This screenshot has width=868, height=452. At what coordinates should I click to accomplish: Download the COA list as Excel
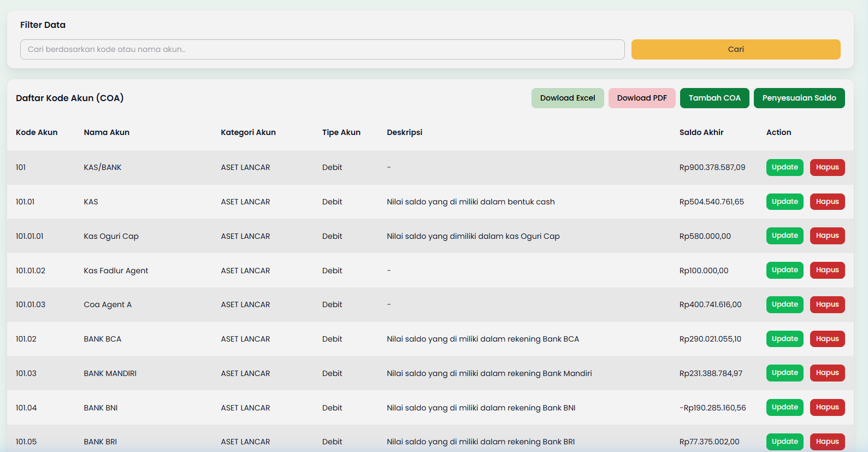(568, 98)
